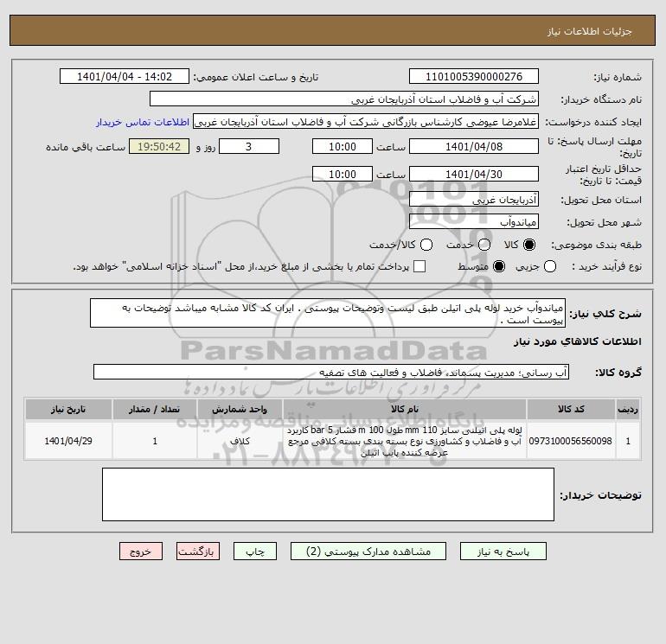Select the کالا radio button

[529, 245]
